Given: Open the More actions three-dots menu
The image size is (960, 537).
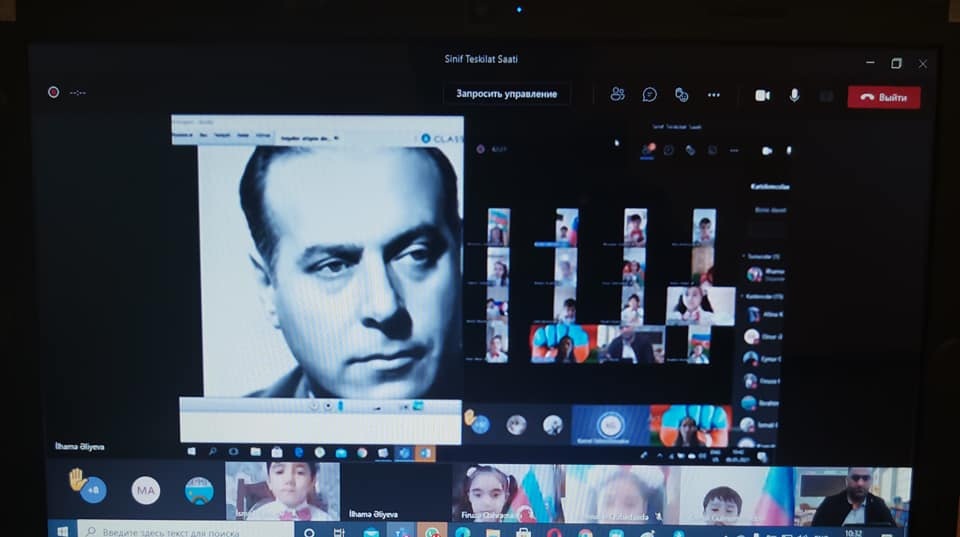Looking at the screenshot, I should pyautogui.click(x=714, y=95).
